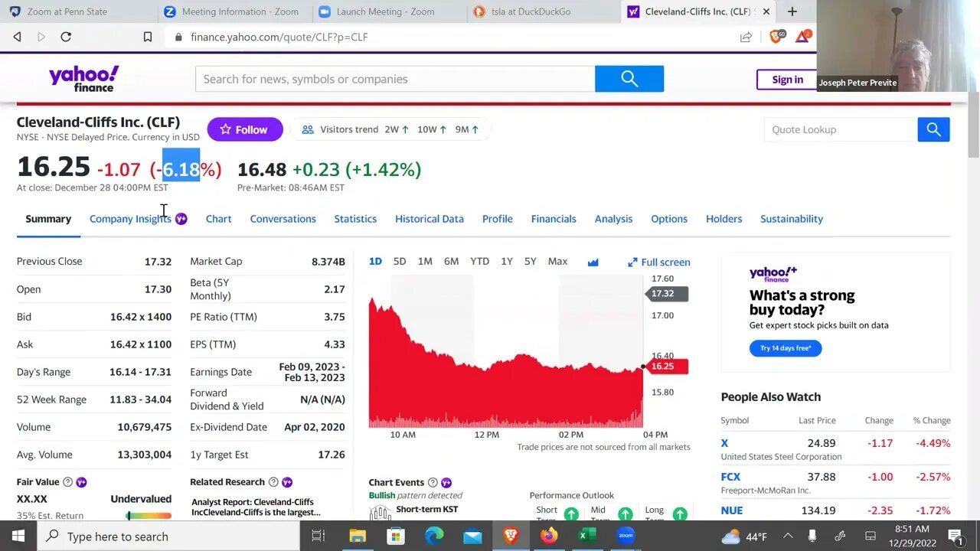Image resolution: width=980 pixels, height=551 pixels.
Task: Select 5D chart range
Action: point(400,262)
